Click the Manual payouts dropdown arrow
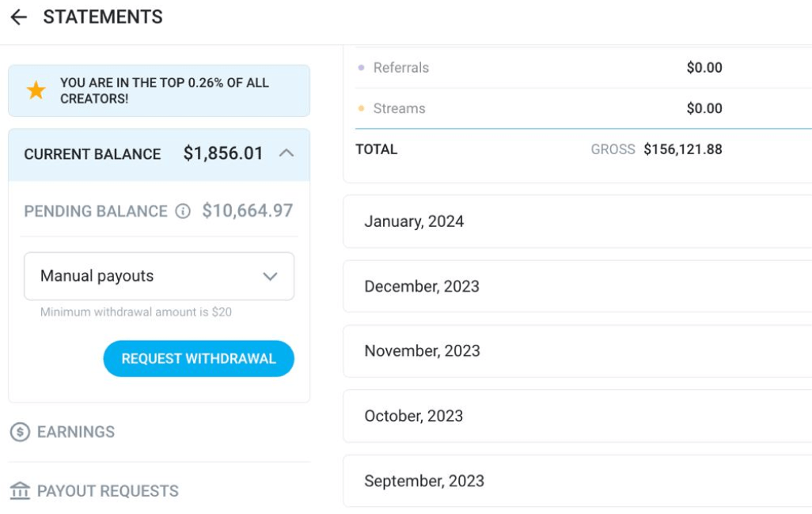812x514 pixels. pos(271,277)
